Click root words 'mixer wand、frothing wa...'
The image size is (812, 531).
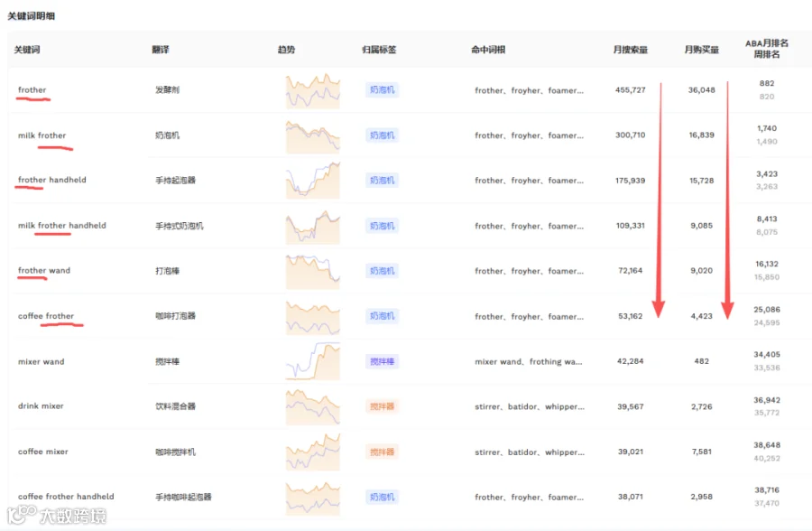click(529, 361)
